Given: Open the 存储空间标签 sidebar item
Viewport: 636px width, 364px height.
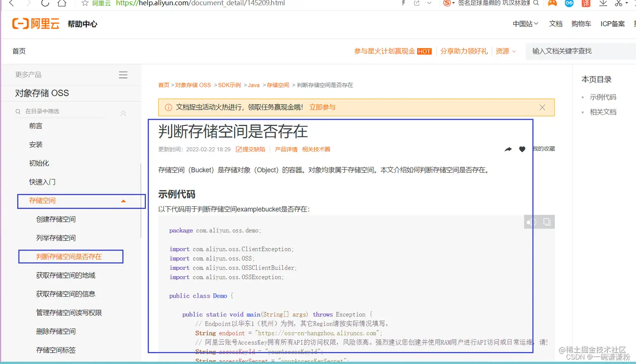Looking at the screenshot, I should [56, 350].
